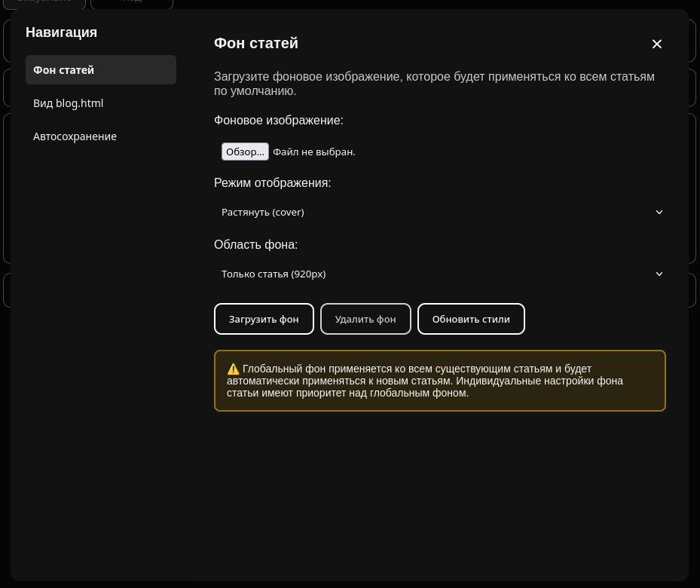This screenshot has height=588, width=700.
Task: Click the Фоновое изображение: label
Action: pos(279,121)
